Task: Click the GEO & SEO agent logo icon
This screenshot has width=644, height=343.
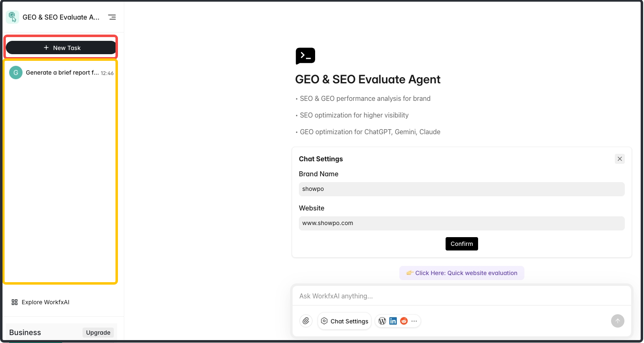Action: coord(13,17)
